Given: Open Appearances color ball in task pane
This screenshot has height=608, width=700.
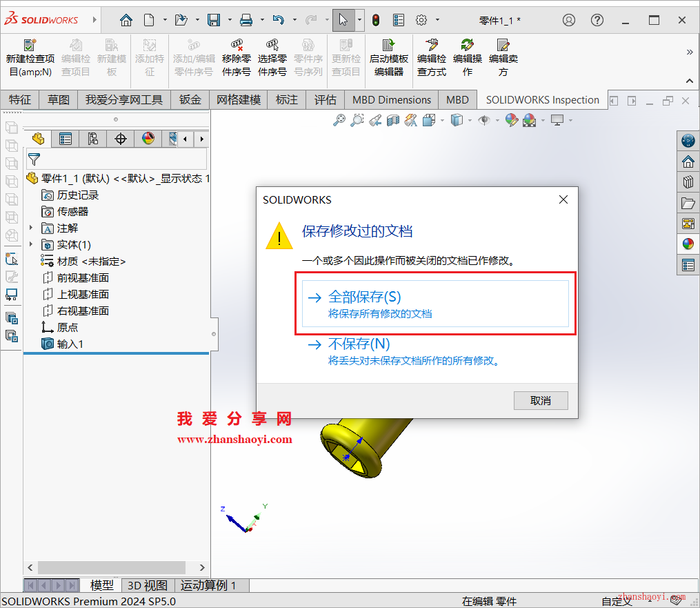Looking at the screenshot, I should [688, 244].
